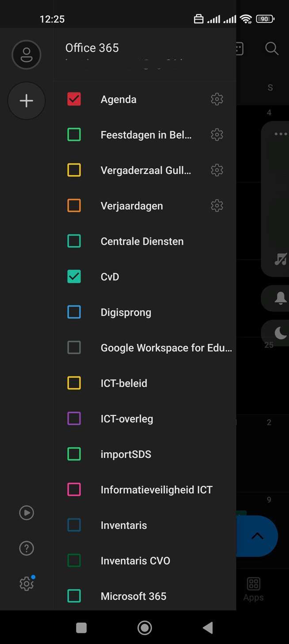The image size is (289, 644).
Task: Open settings gear for Feestdagen in Bel… calendar
Action: [x=217, y=134]
